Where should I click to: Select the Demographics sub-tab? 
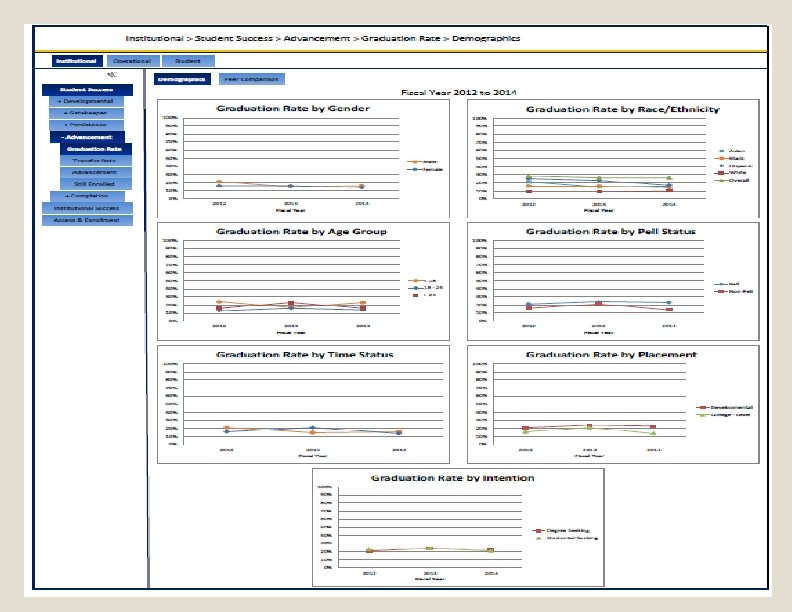point(182,79)
